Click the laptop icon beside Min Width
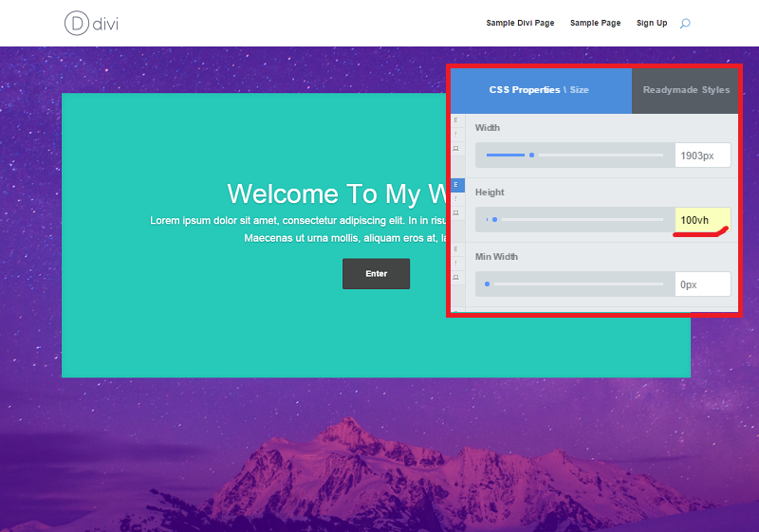 [x=456, y=278]
